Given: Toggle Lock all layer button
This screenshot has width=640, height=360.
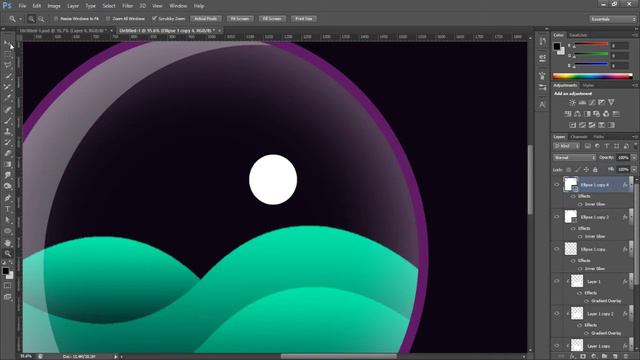Looking at the screenshot, I should point(595,169).
